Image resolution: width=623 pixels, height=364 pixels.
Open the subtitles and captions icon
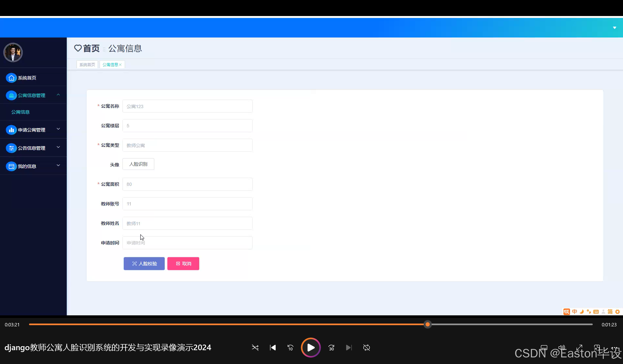pyautogui.click(x=544, y=348)
